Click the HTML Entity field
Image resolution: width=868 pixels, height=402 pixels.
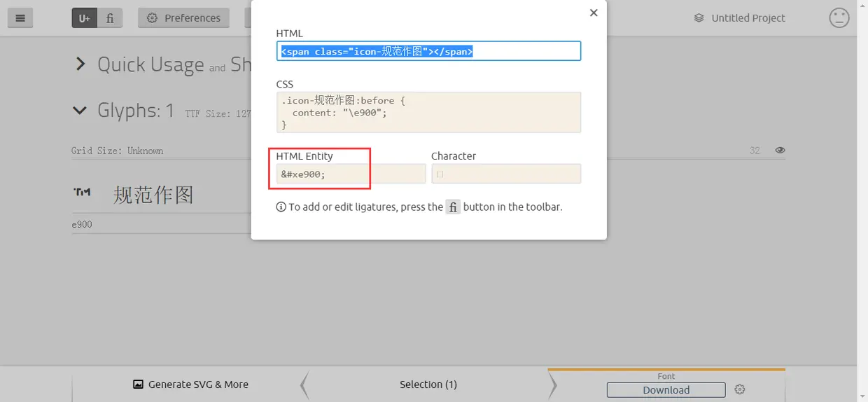[351, 174]
